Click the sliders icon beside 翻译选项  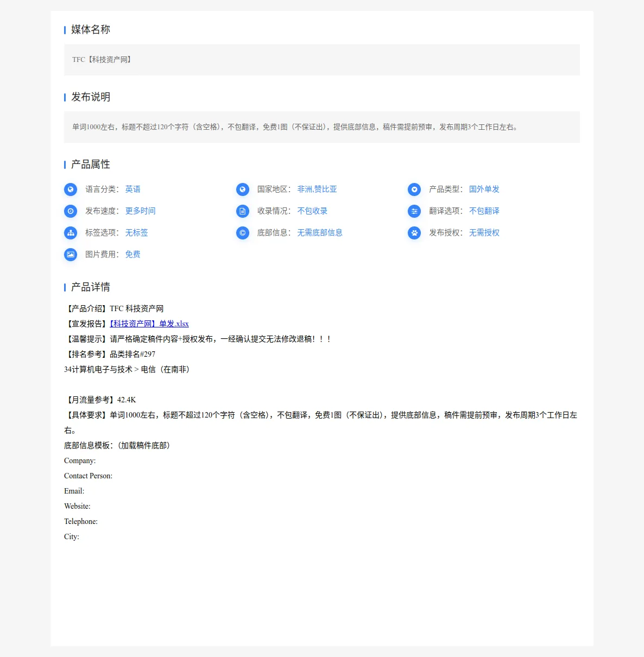414,211
